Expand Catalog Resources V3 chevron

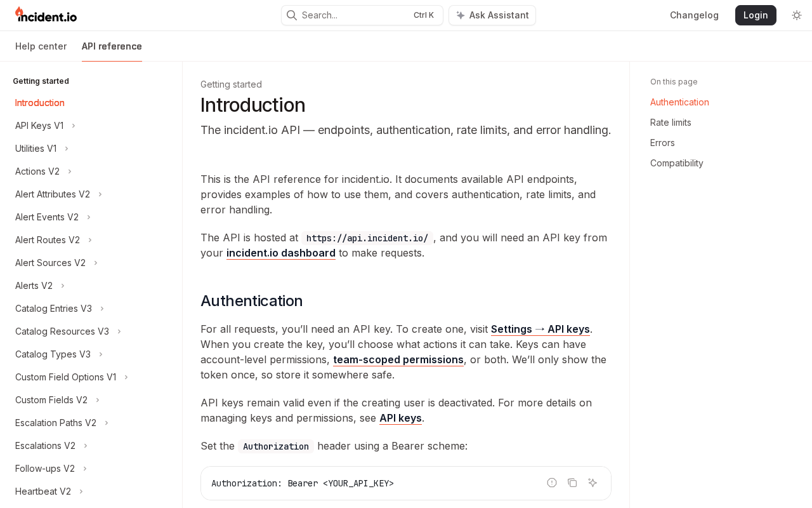119,331
